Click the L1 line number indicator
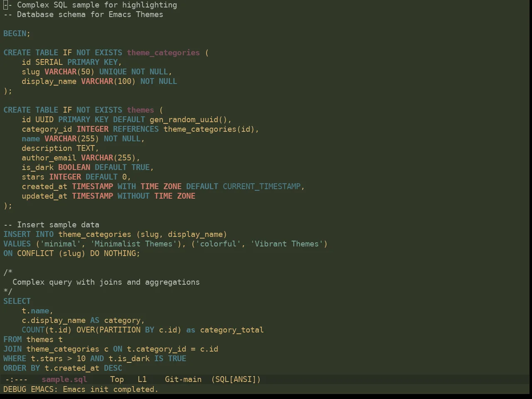Image resolution: width=532 pixels, height=399 pixels. click(142, 379)
